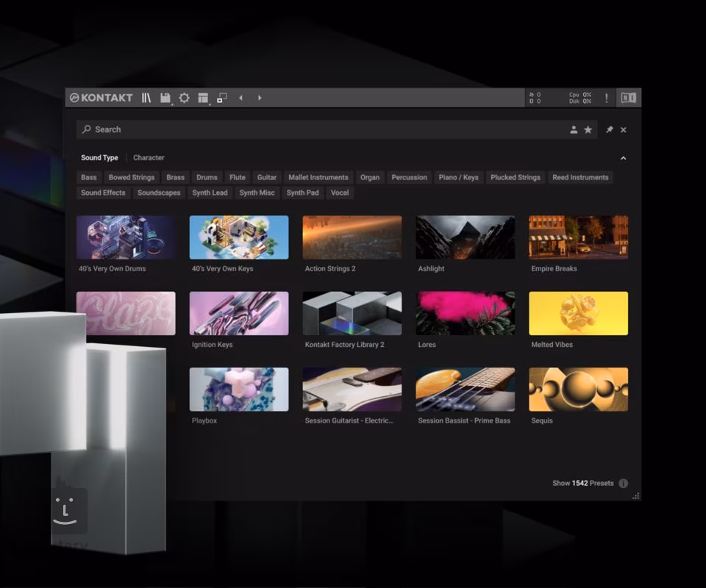Filter by Bowed Strings tag
This screenshot has height=588, width=706.
pos(132,177)
